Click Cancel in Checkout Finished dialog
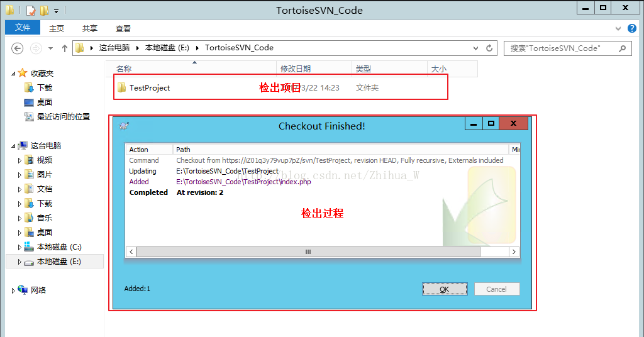The image size is (644, 337). pyautogui.click(x=497, y=289)
